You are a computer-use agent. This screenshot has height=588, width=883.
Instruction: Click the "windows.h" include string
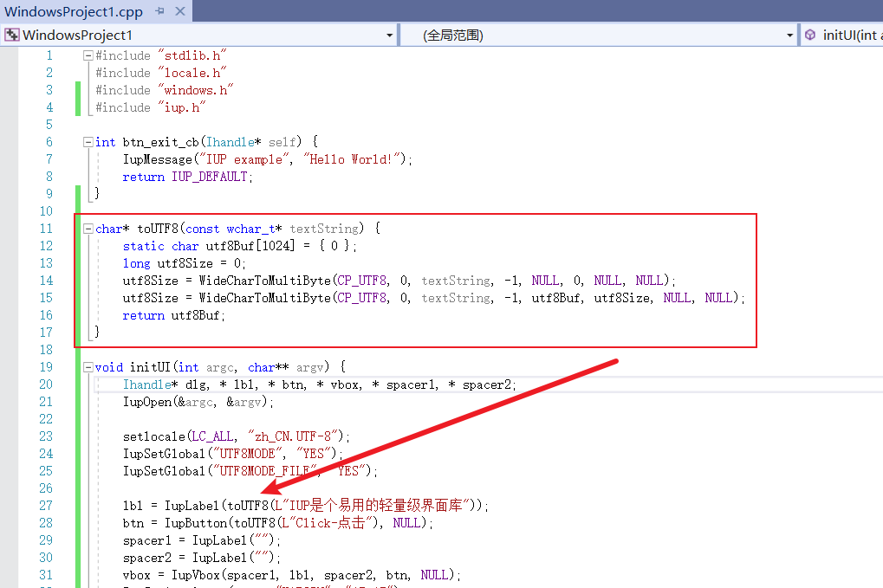(196, 90)
